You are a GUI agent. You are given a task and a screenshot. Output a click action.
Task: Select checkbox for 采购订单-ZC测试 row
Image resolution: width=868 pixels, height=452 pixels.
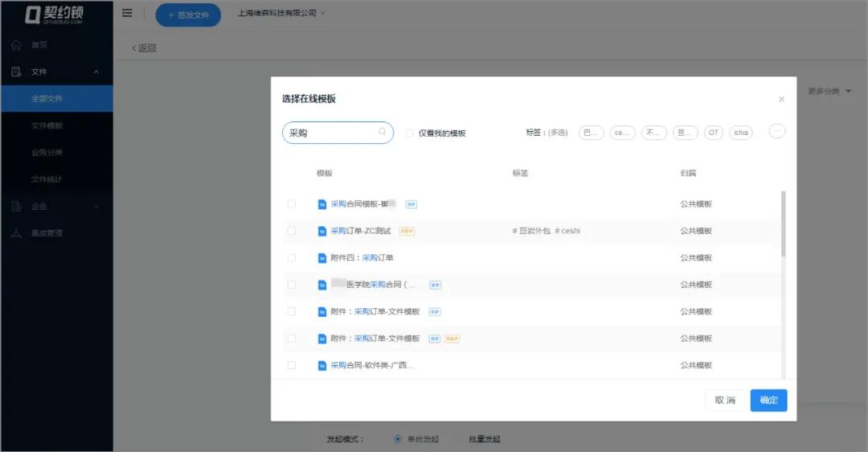(x=292, y=231)
